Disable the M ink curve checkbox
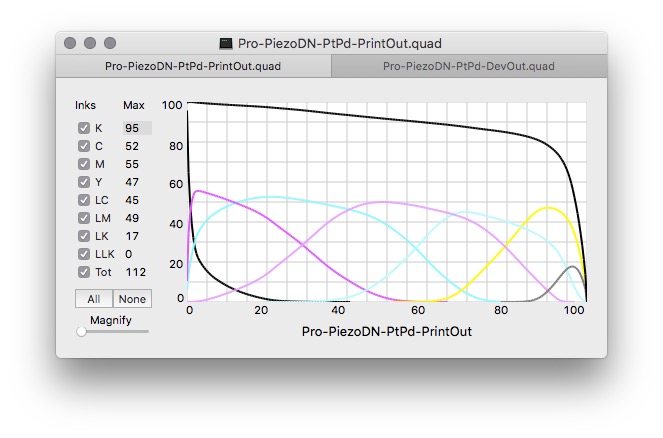Viewport: 663px width, 438px height. [x=84, y=164]
